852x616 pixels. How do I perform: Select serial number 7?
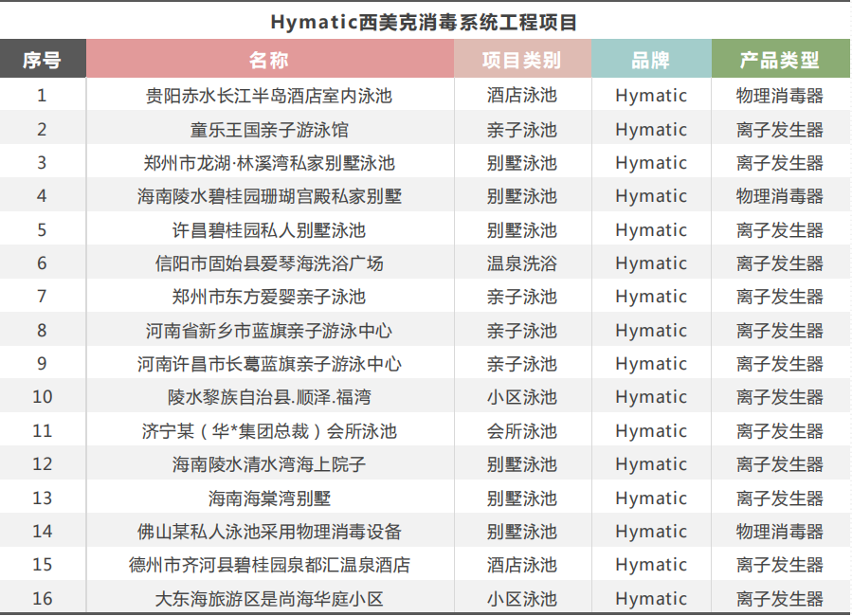click(x=42, y=297)
